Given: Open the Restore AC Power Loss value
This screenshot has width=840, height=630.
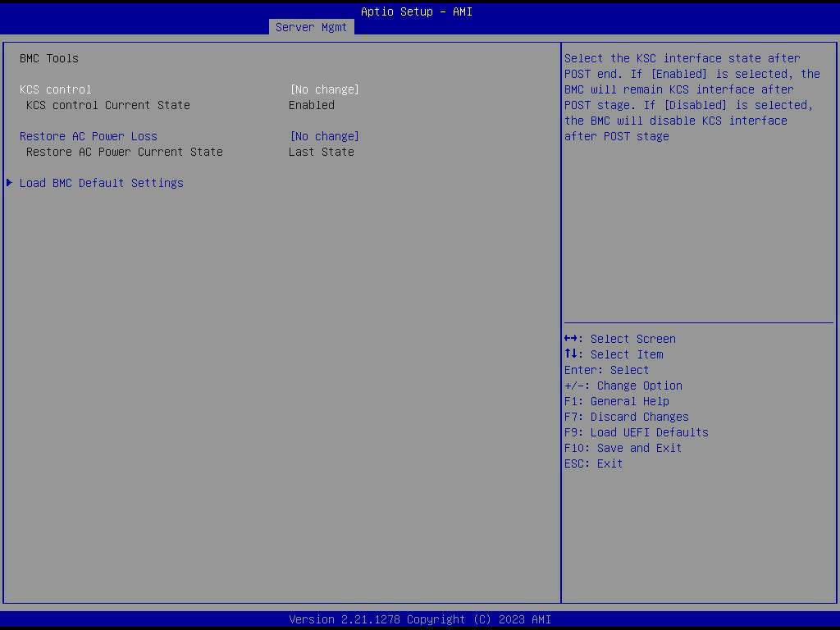Looking at the screenshot, I should [x=324, y=136].
